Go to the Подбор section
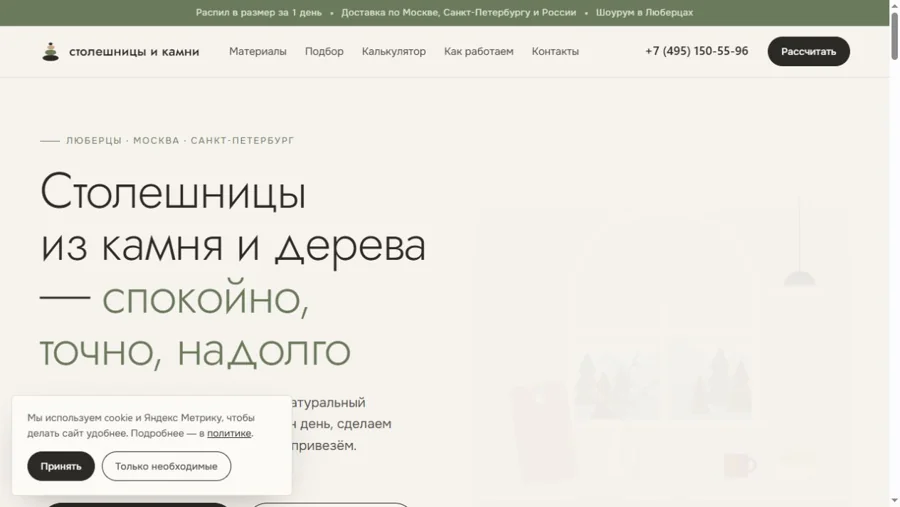The height and width of the screenshot is (507, 900). click(x=324, y=51)
